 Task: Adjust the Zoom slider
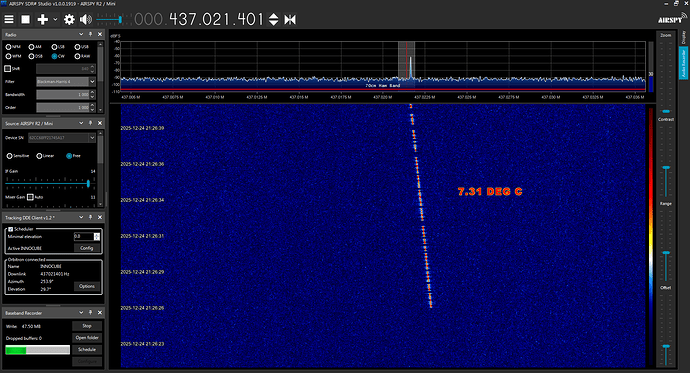(666, 111)
